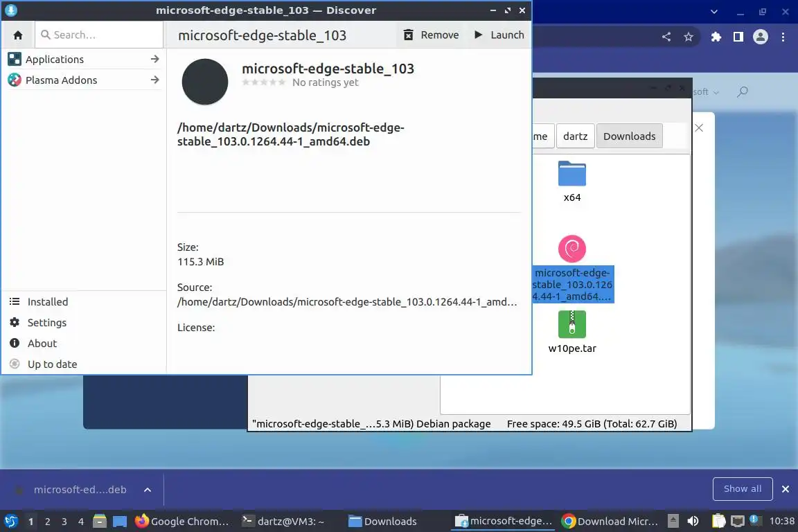Viewport: 798px width, 532px height.
Task: Click show desktop icon on taskbar
Action: pyautogui.click(x=120, y=522)
